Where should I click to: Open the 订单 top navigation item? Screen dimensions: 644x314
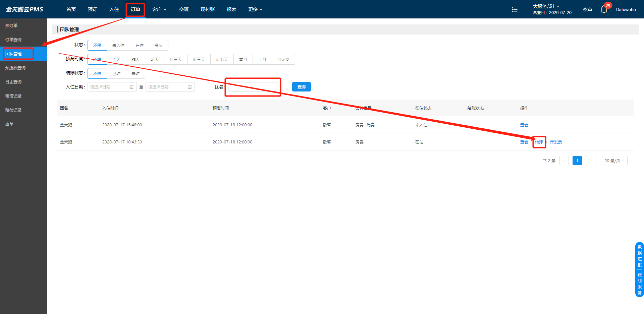(x=136, y=9)
